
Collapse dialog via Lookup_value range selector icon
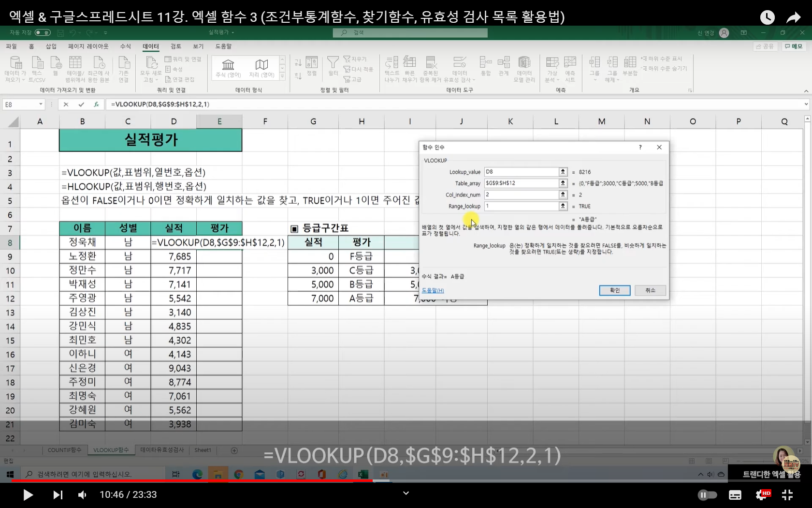[x=563, y=172]
